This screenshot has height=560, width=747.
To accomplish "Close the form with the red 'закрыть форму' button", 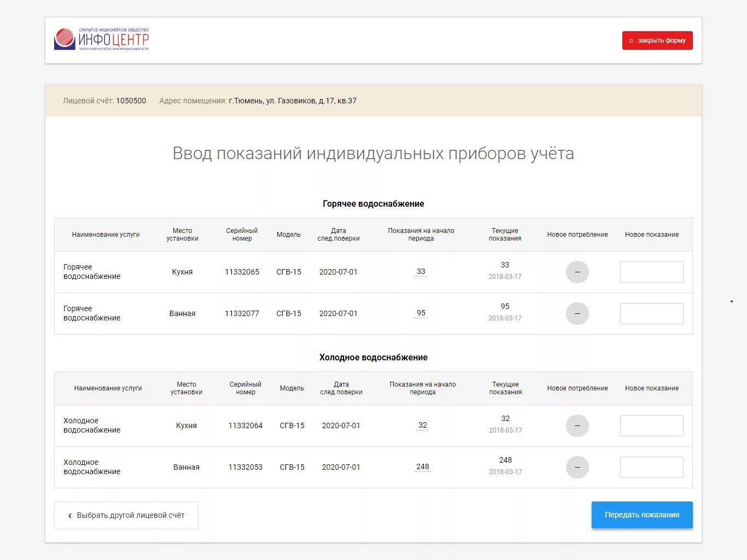I will point(657,40).
